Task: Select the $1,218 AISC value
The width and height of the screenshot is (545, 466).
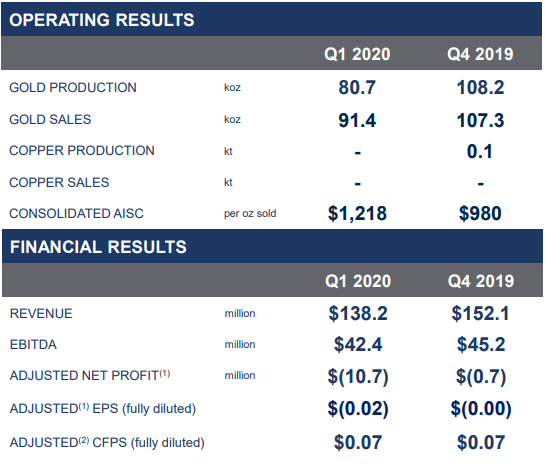Action: tap(357, 213)
